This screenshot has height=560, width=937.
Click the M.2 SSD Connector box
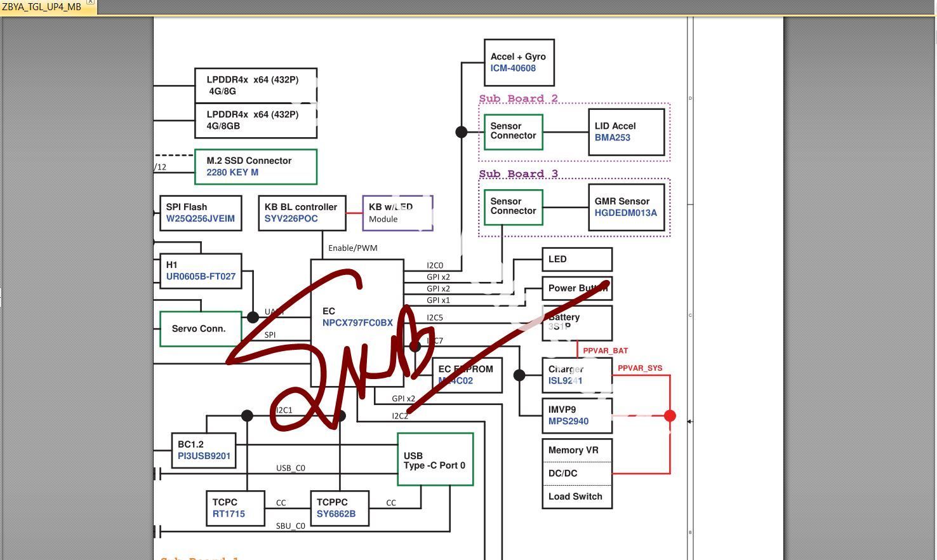point(256,167)
